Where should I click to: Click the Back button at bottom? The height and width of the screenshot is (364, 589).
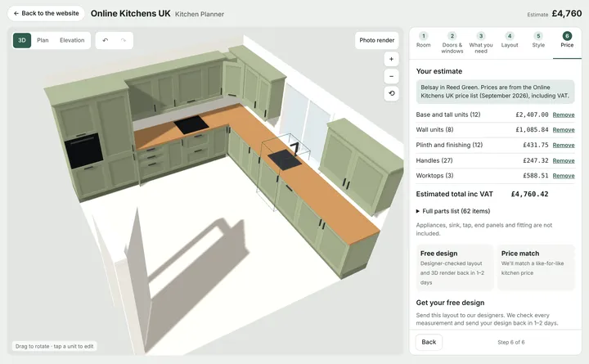(429, 342)
